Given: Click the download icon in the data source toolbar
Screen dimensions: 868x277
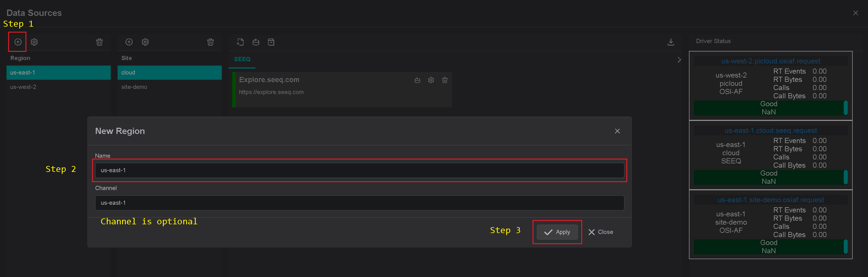Looking at the screenshot, I should coord(671,42).
